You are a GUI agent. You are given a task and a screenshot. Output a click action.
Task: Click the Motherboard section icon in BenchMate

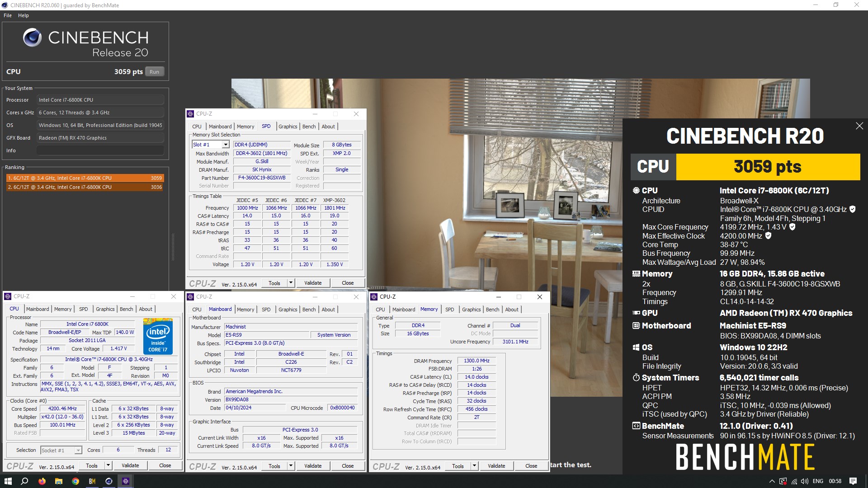(636, 326)
